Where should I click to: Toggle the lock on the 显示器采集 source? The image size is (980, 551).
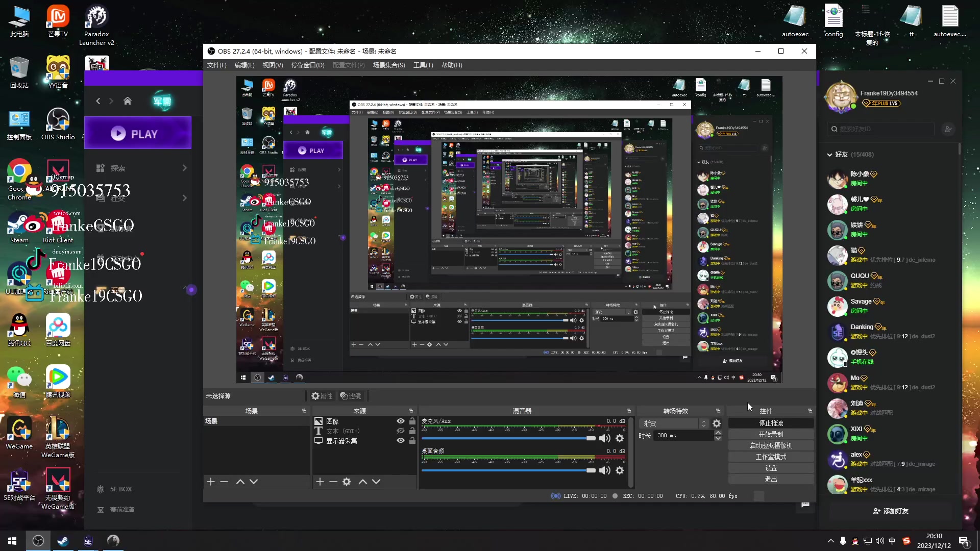pos(412,440)
